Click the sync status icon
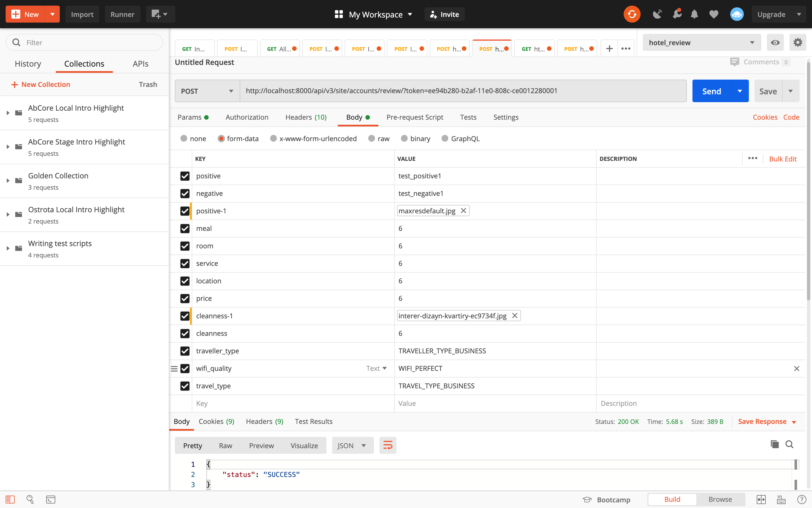 tap(632, 14)
